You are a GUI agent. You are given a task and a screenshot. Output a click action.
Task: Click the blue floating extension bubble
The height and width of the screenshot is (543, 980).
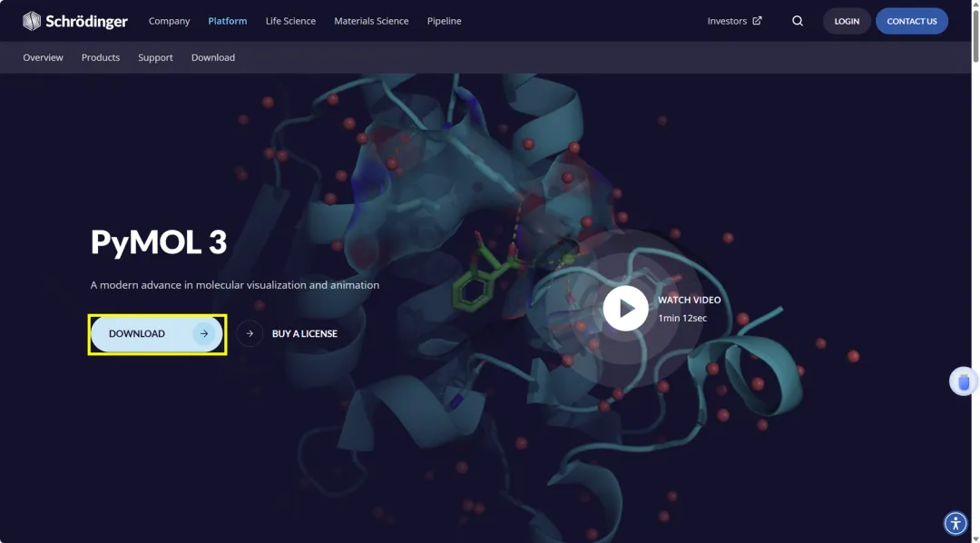coord(964,381)
